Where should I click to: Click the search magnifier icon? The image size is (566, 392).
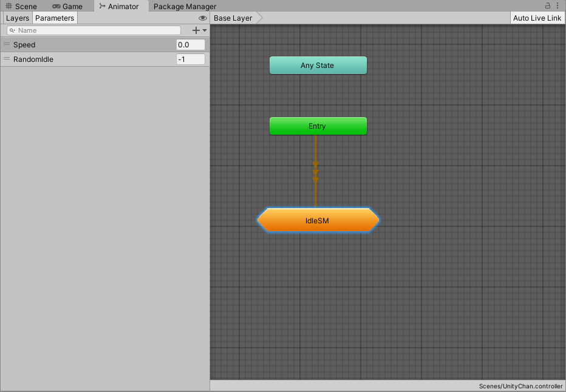click(12, 30)
